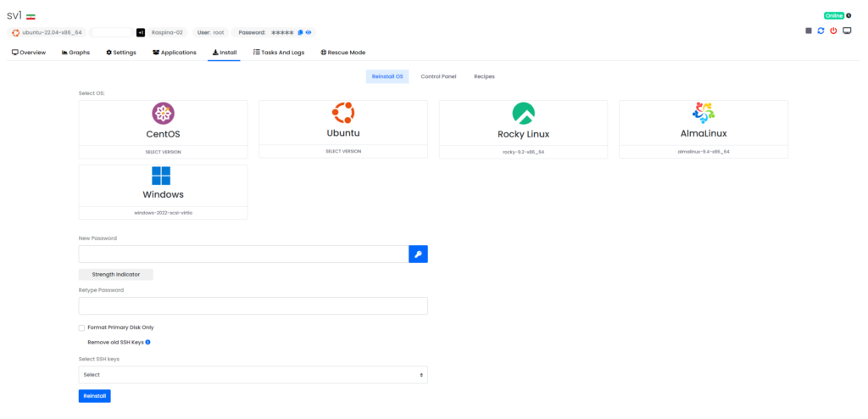Switch to the Rescue Mode tab
868x419 pixels.
click(x=342, y=53)
